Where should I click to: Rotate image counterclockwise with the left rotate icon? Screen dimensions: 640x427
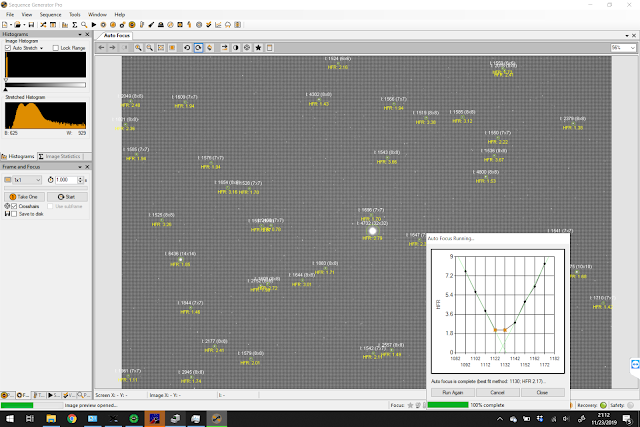[x=187, y=48]
